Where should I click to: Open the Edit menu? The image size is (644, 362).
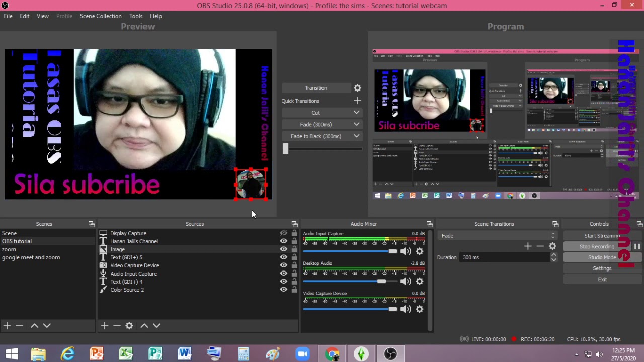click(x=24, y=16)
